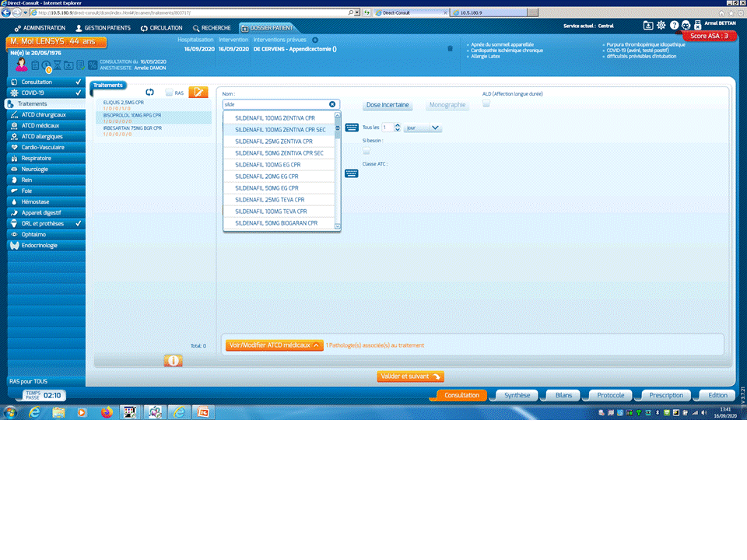Image resolution: width=747 pixels, height=560 pixels.
Task: Open the RECHERCHE menu
Action: click(212, 28)
